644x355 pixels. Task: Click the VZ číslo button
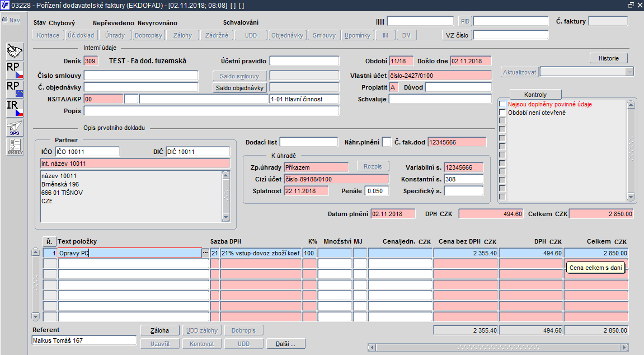[x=457, y=35]
